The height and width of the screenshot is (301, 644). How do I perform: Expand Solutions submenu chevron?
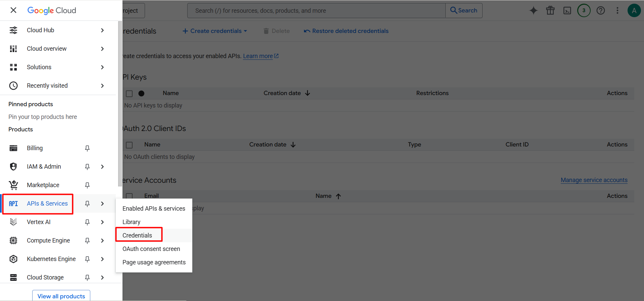(x=102, y=67)
